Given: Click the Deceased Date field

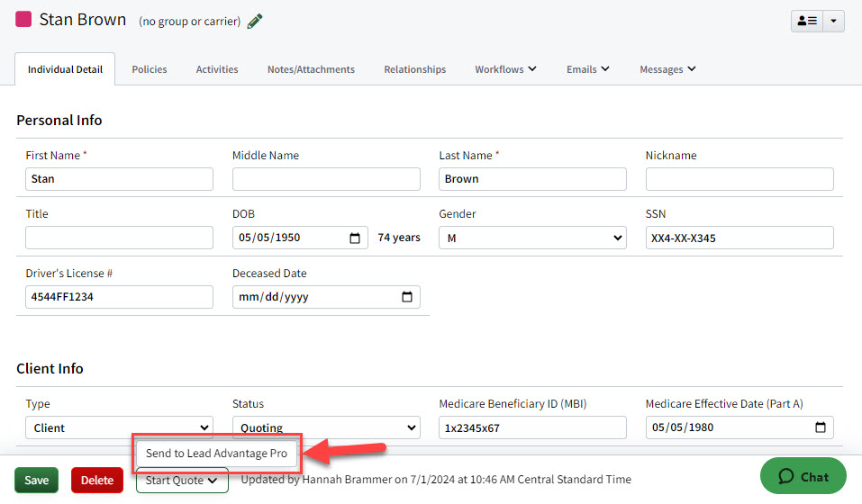Looking at the screenshot, I should (x=326, y=296).
